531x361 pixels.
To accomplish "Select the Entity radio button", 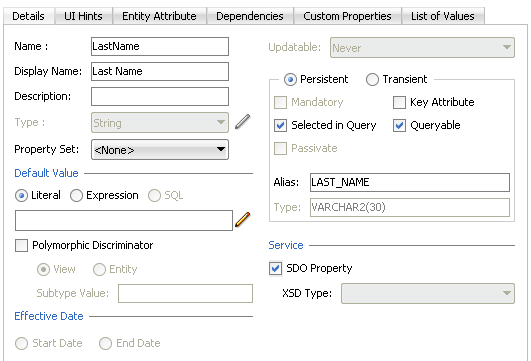I will [x=99, y=270].
